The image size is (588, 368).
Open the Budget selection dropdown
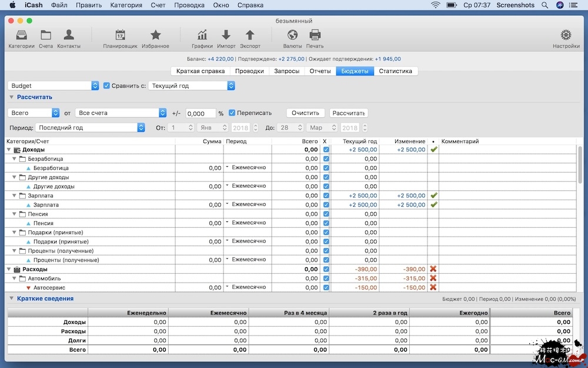(54, 86)
